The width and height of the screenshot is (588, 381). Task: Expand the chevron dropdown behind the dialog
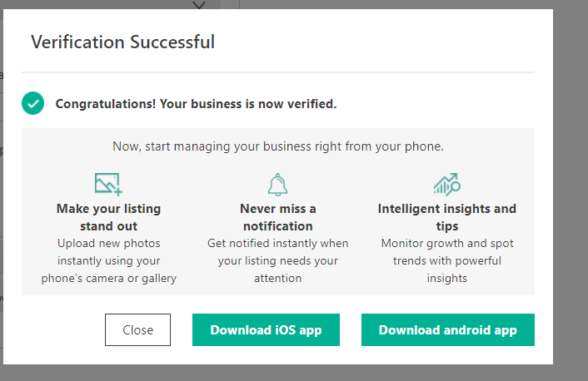(199, 4)
